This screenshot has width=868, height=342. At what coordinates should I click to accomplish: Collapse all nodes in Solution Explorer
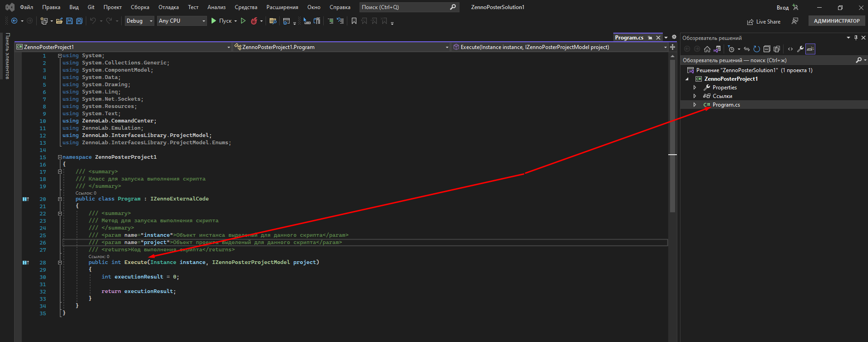[x=767, y=49]
